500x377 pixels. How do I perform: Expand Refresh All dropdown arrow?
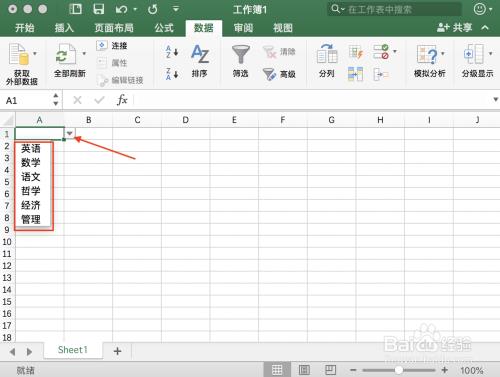pos(84,53)
